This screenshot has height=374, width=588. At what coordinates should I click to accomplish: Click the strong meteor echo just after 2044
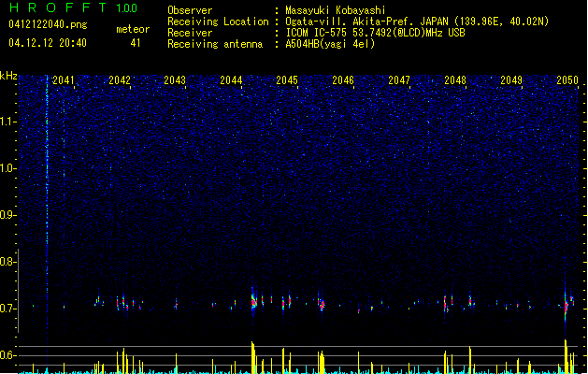point(253,301)
